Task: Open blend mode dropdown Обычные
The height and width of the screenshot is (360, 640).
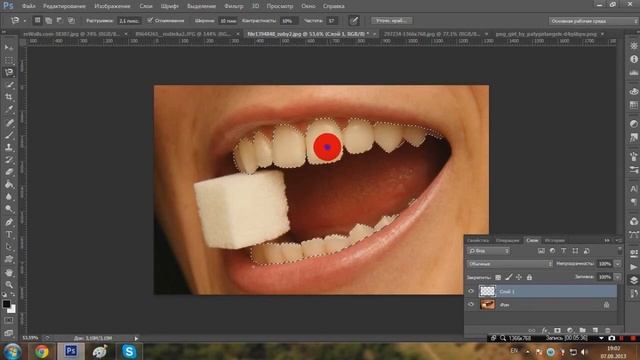Action: pos(510,264)
